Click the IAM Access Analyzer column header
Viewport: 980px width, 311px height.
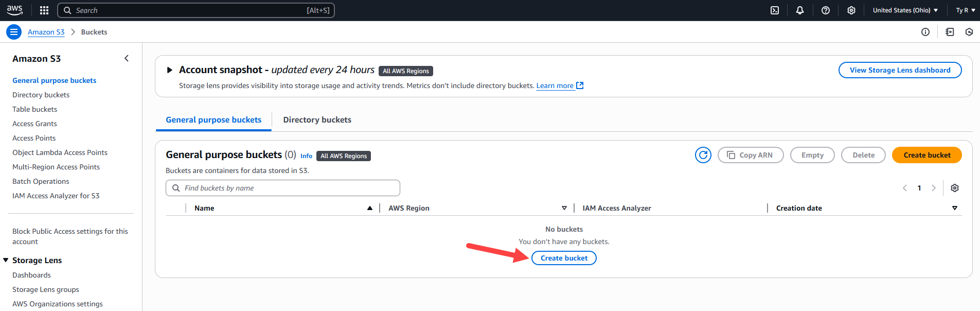point(617,208)
